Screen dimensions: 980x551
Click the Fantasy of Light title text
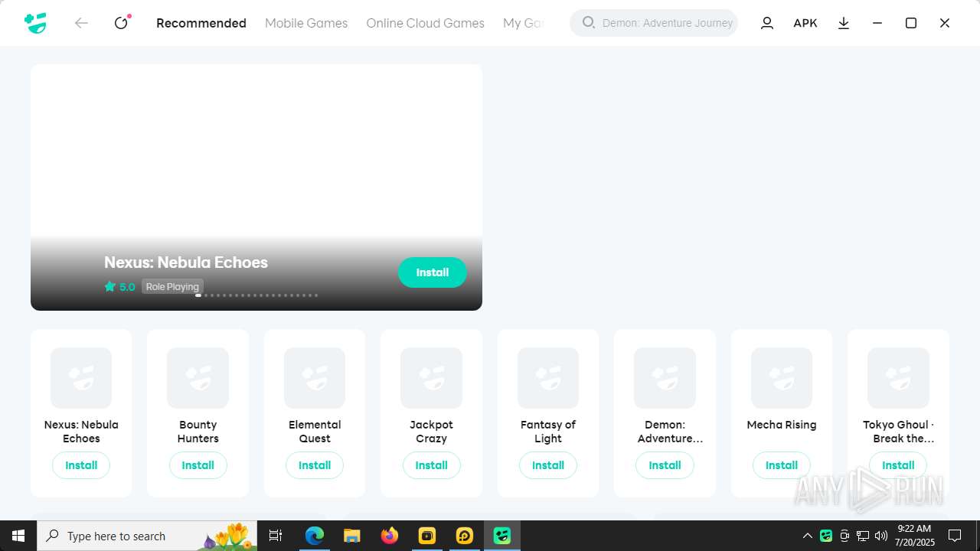coord(548,432)
